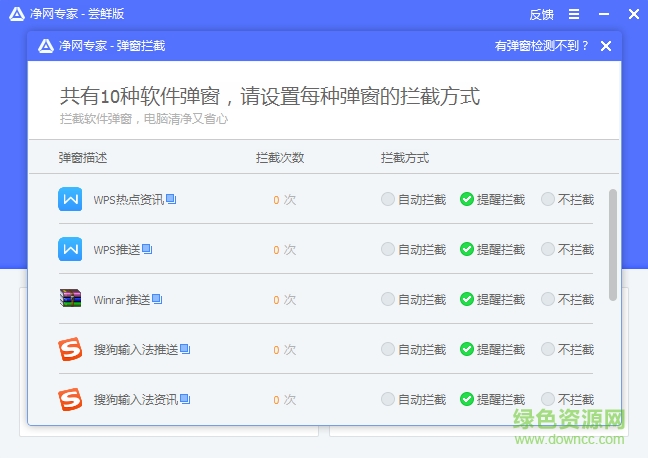Select 不拦截 for 搜狗输入法推送
This screenshot has width=648, height=458.
pos(567,350)
